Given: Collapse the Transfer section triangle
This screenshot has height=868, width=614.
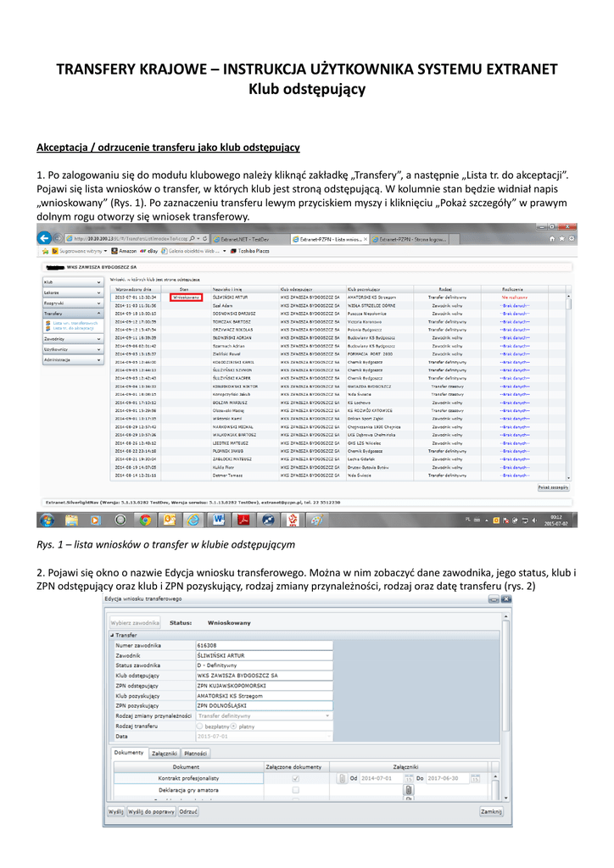Looking at the screenshot, I should (112, 635).
